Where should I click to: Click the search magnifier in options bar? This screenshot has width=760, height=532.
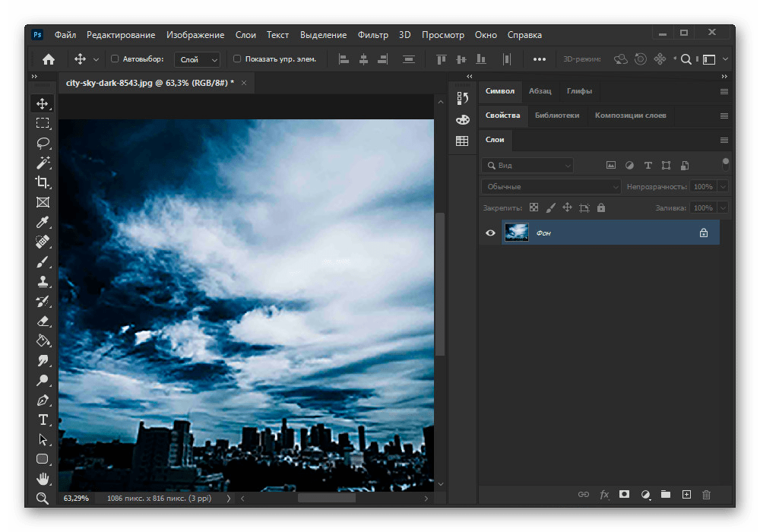click(686, 59)
